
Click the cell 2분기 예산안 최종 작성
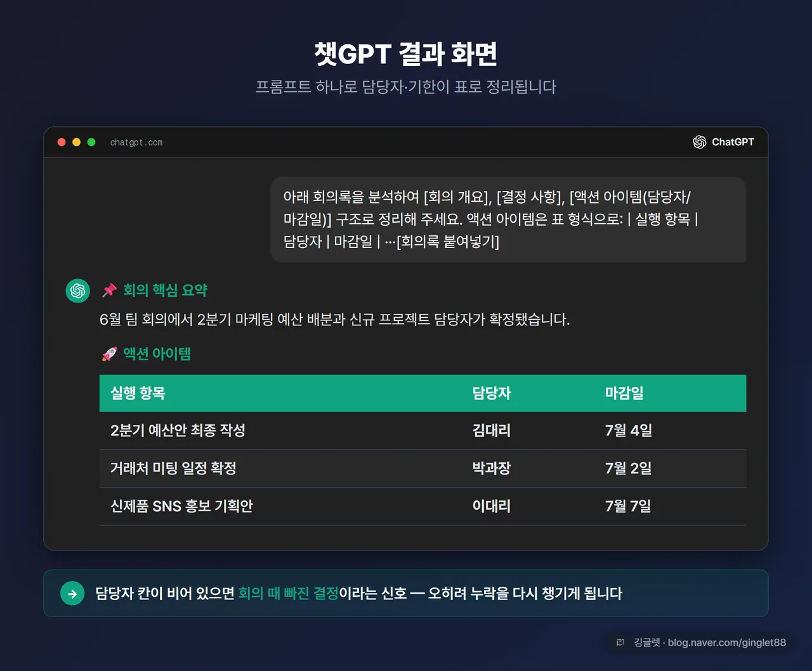tap(178, 431)
